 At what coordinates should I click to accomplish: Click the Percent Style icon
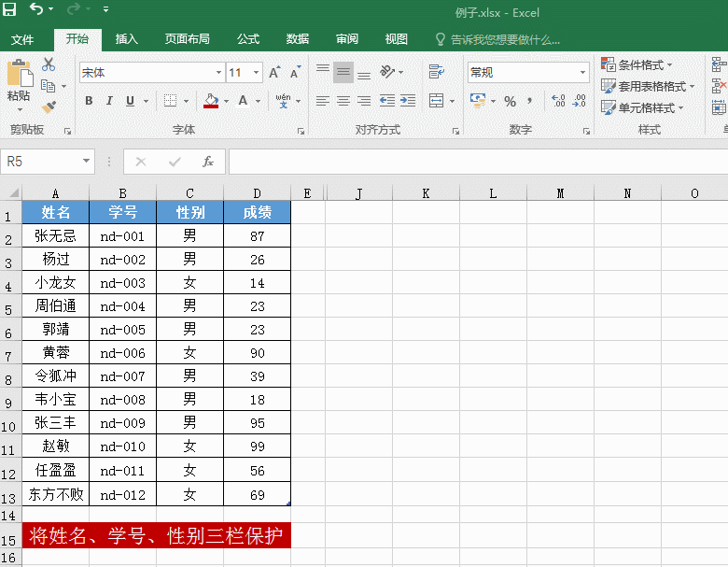[x=510, y=101]
